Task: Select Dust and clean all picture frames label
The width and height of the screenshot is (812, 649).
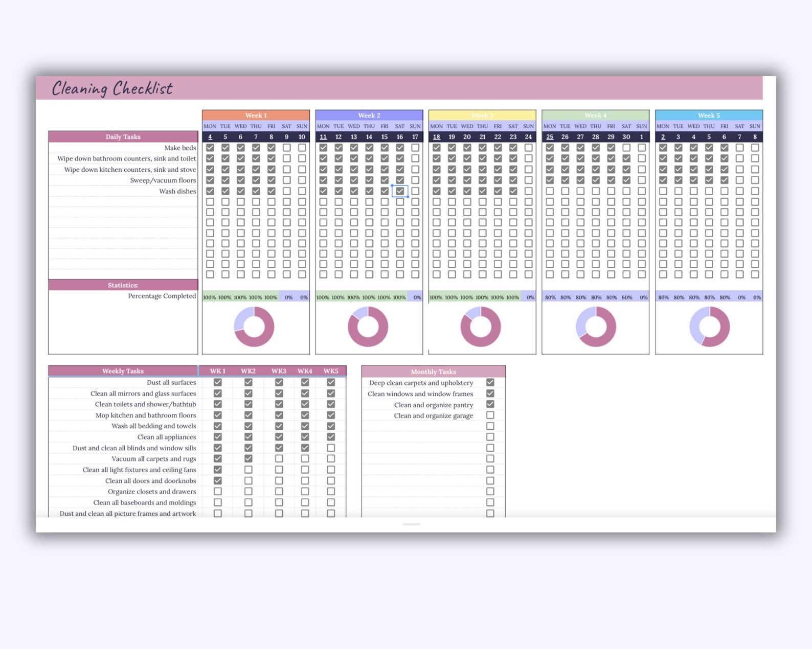Action: tap(128, 514)
